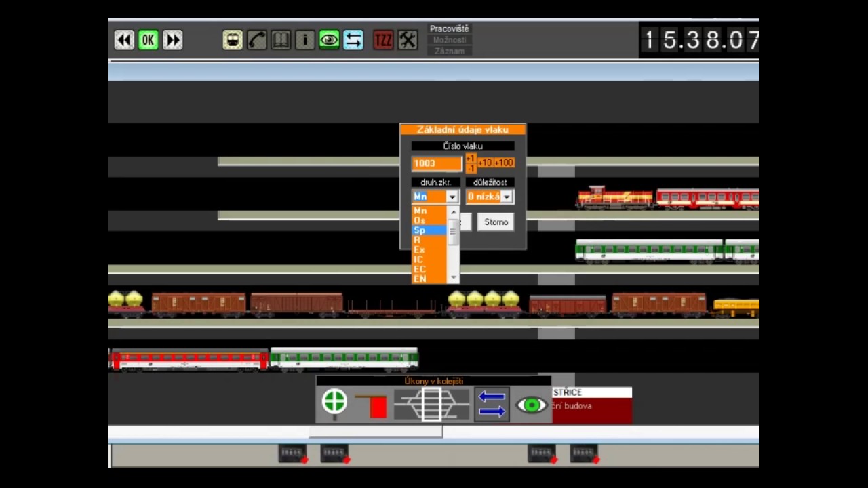
Task: Add ten with the +10 button
Action: click(485, 163)
